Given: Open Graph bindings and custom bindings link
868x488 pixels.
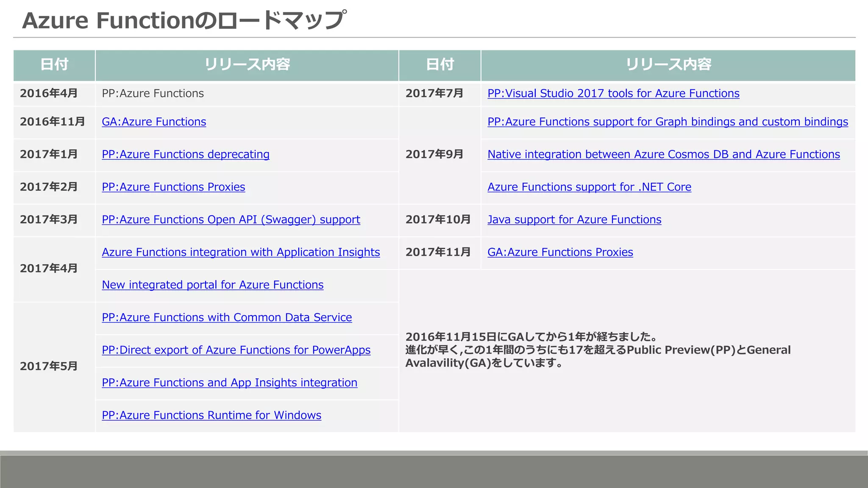Looking at the screenshot, I should [668, 122].
